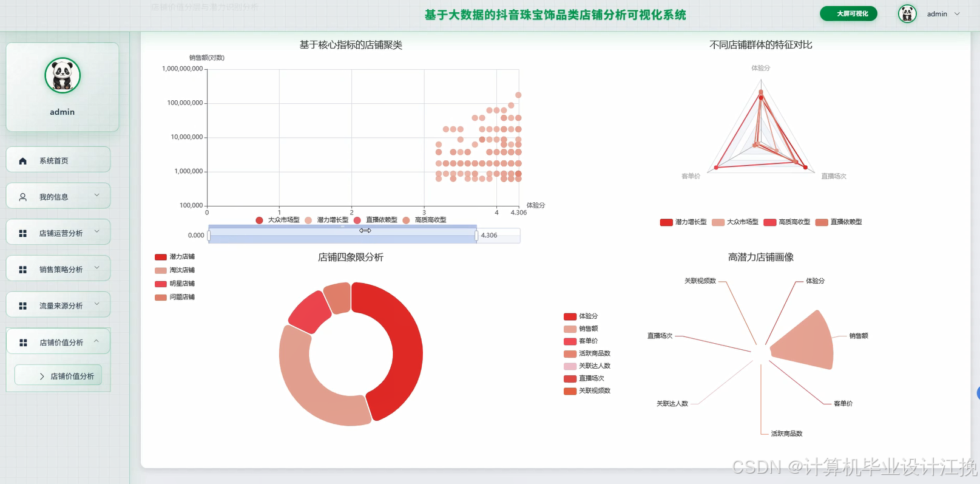Click the 高潜力店铺画像 chart title
Image resolution: width=980 pixels, height=484 pixels.
pyautogui.click(x=761, y=257)
